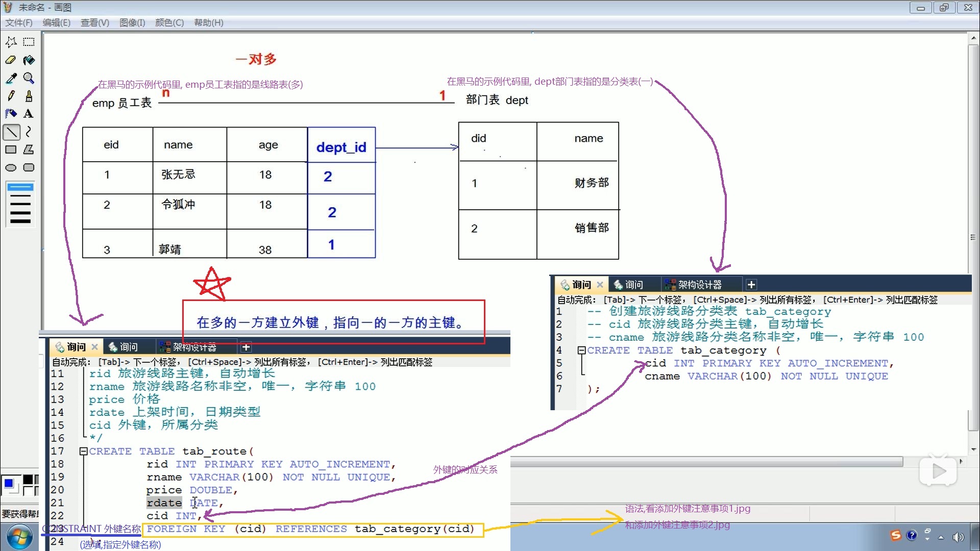Select the Free-Form Select tool
The width and height of the screenshot is (980, 551).
11,42
